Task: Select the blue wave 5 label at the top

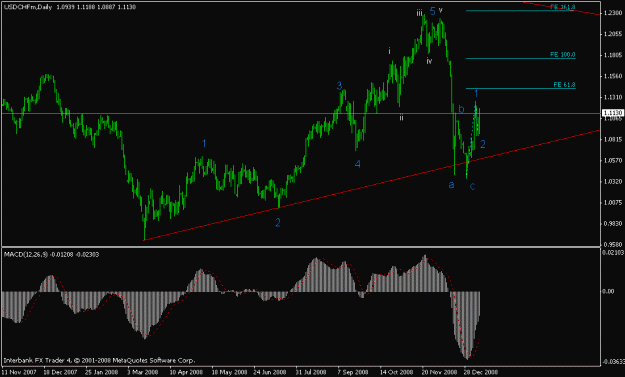Action: pos(432,11)
